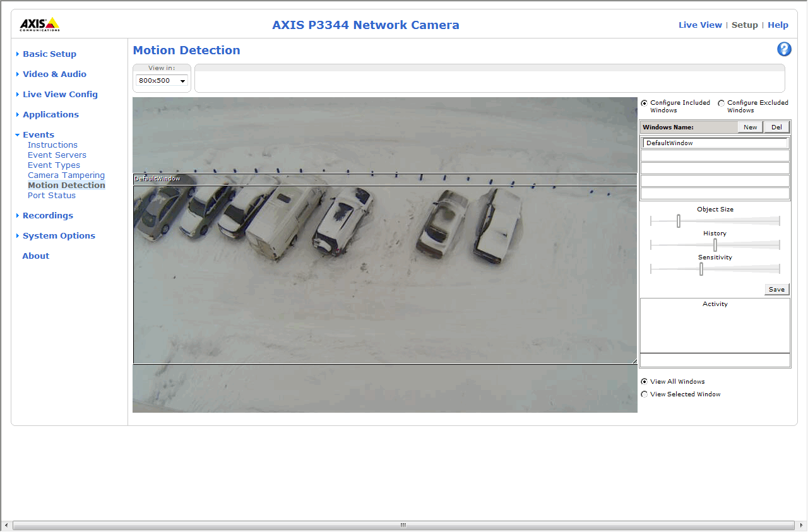Click the blue help question mark icon

784,50
